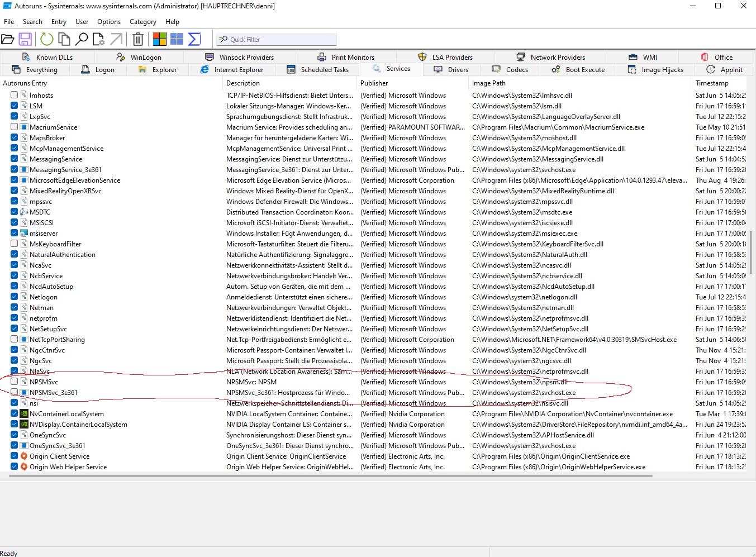Click the green Refresh toolbar icon
This screenshot has width=756, height=557.
(x=47, y=39)
